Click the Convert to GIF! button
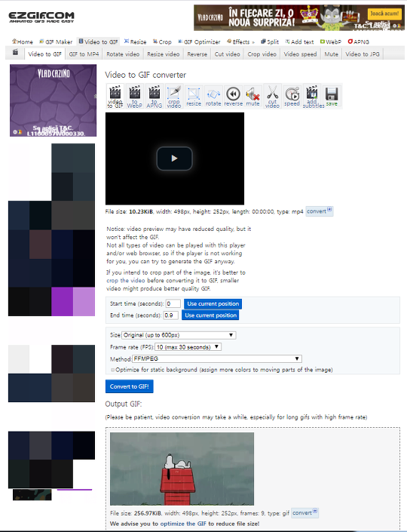 pos(129,386)
